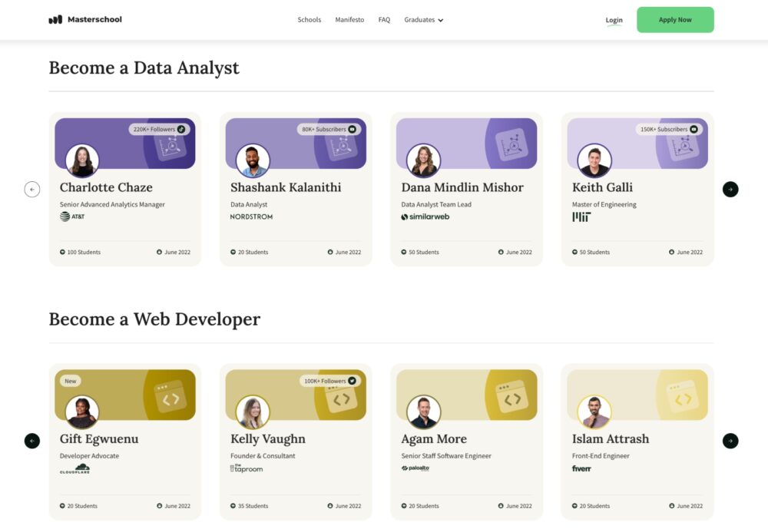This screenshot has height=532, width=768.
Task: Select the Fiverr logo on Islam Attrash's card
Action: (581, 468)
